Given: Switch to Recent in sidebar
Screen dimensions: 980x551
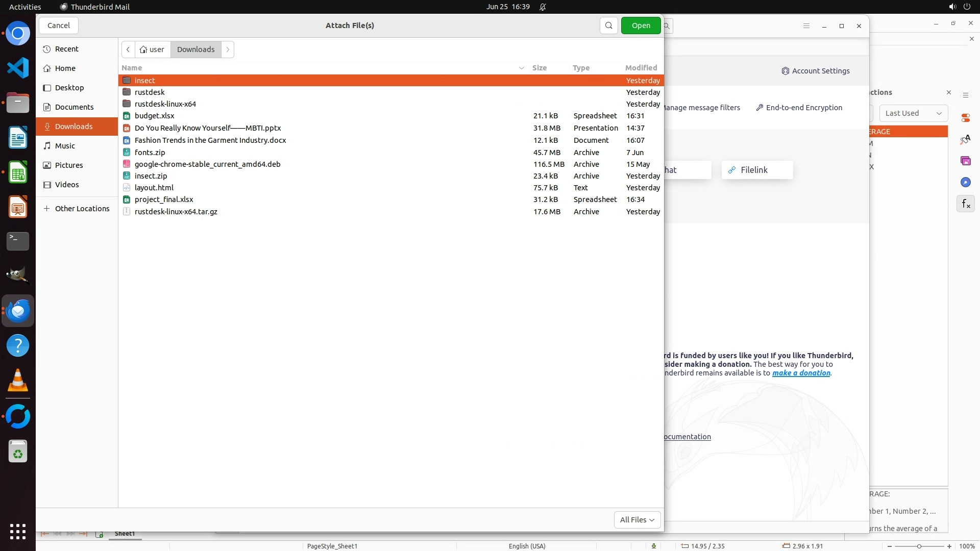Looking at the screenshot, I should (66, 49).
